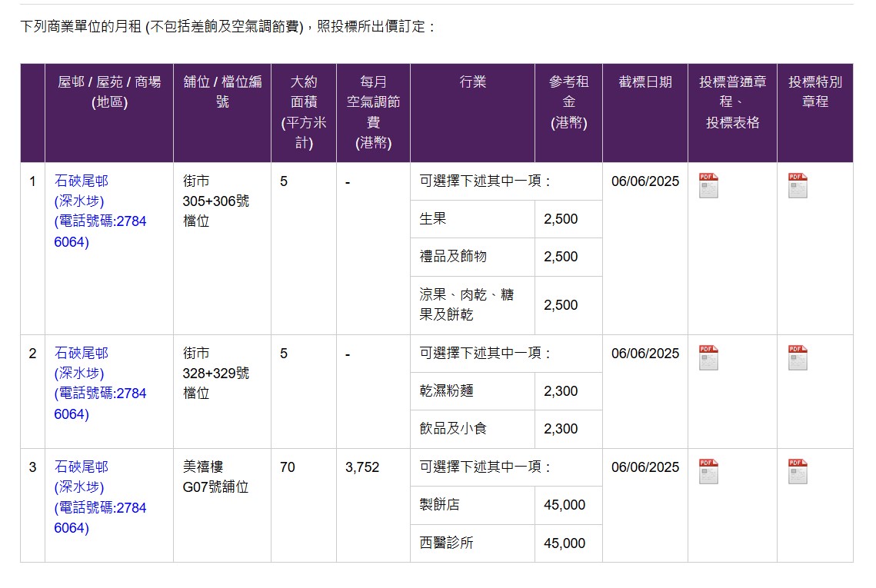The width and height of the screenshot is (876, 588).
Task: Click 可選擇下述其中一項 text in row 1
Action: click(485, 181)
